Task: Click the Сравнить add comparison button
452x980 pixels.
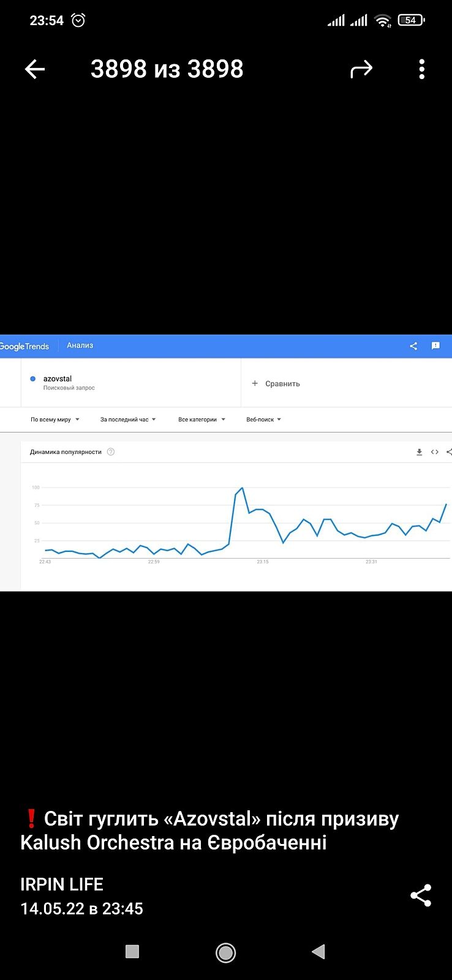Action: tap(276, 383)
